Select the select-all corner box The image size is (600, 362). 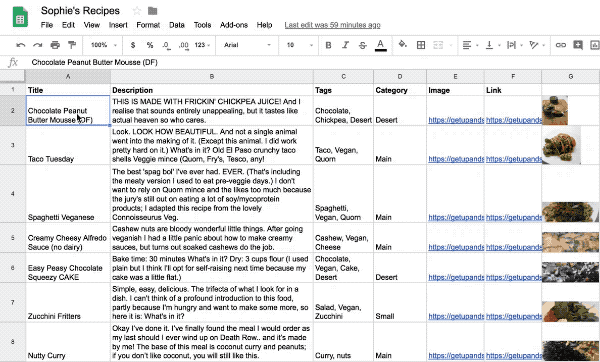pyautogui.click(x=13, y=77)
